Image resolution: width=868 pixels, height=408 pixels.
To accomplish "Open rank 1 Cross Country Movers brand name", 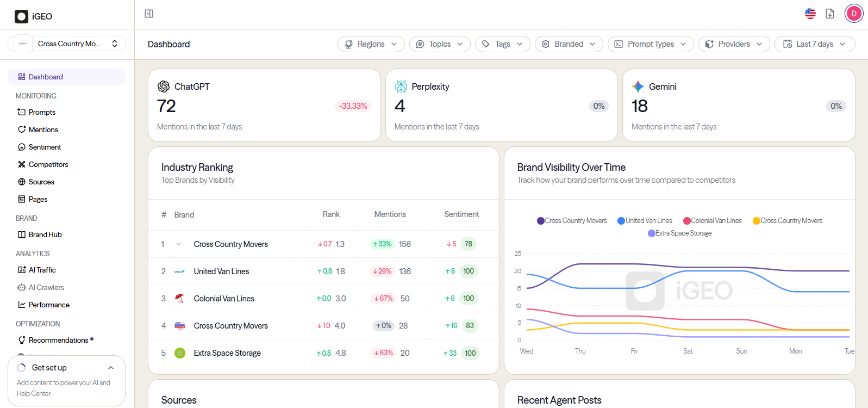I will pos(231,244).
